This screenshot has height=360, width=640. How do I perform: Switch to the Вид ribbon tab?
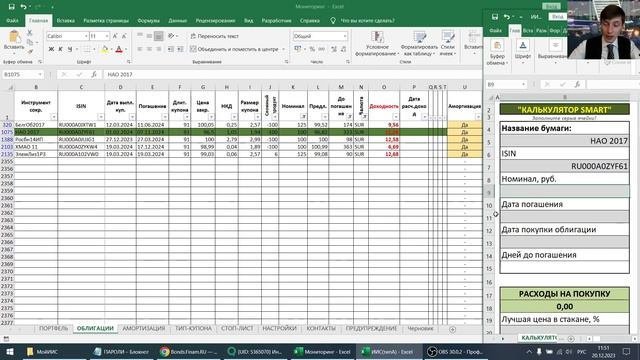[x=249, y=20]
